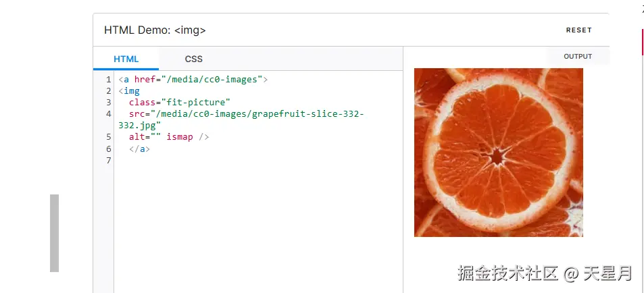Click the grapefruit slice output image
644x293 pixels.
pyautogui.click(x=498, y=152)
